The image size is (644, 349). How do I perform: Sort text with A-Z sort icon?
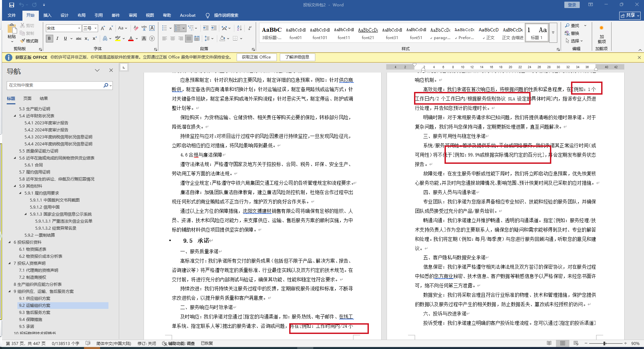239,28
